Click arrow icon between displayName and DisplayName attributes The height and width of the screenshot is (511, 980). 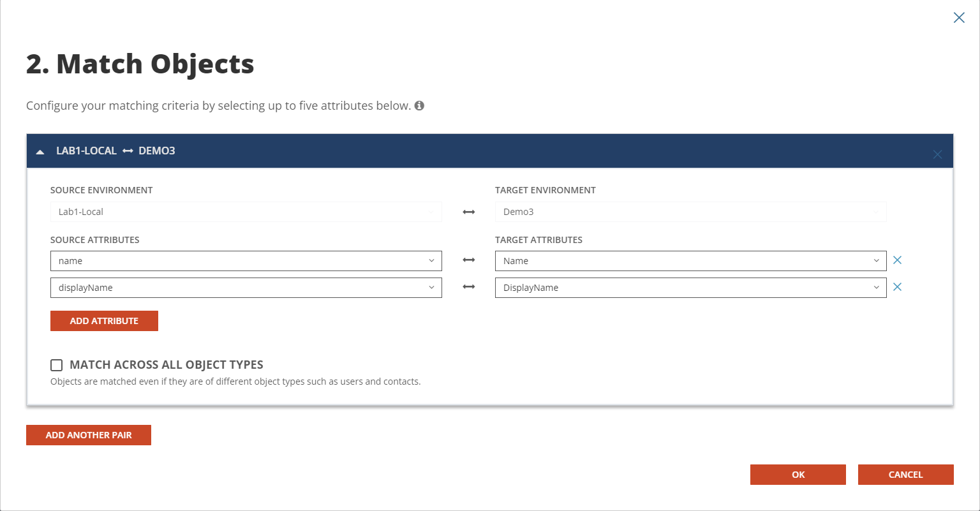pos(468,287)
